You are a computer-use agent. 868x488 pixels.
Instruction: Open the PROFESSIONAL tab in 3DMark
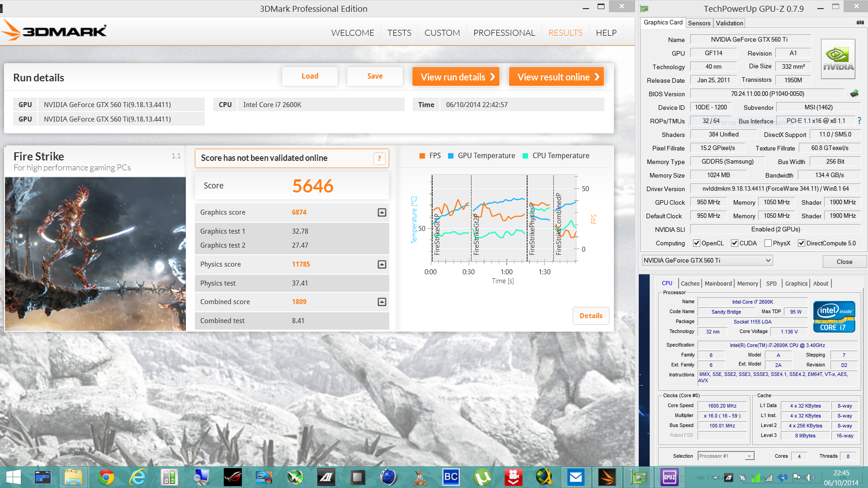[504, 33]
